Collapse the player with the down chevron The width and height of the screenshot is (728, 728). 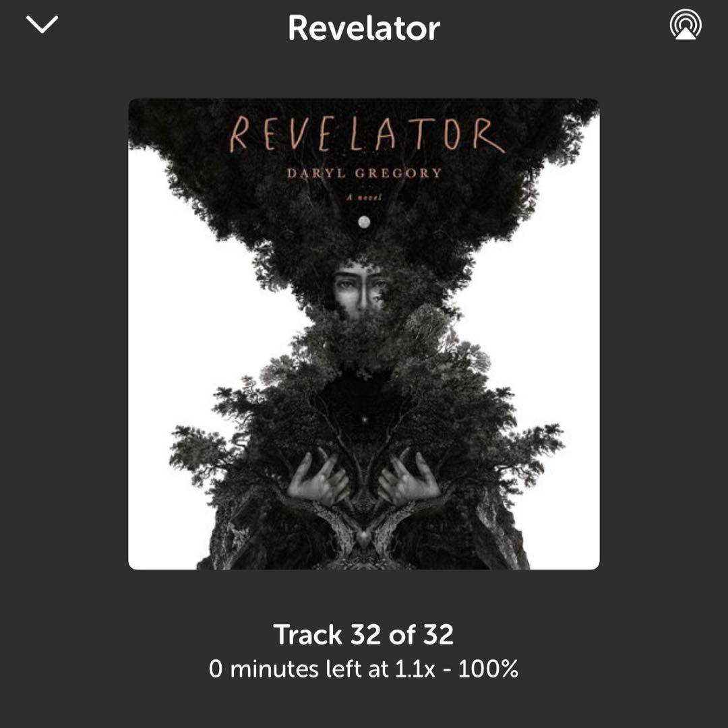[42, 25]
